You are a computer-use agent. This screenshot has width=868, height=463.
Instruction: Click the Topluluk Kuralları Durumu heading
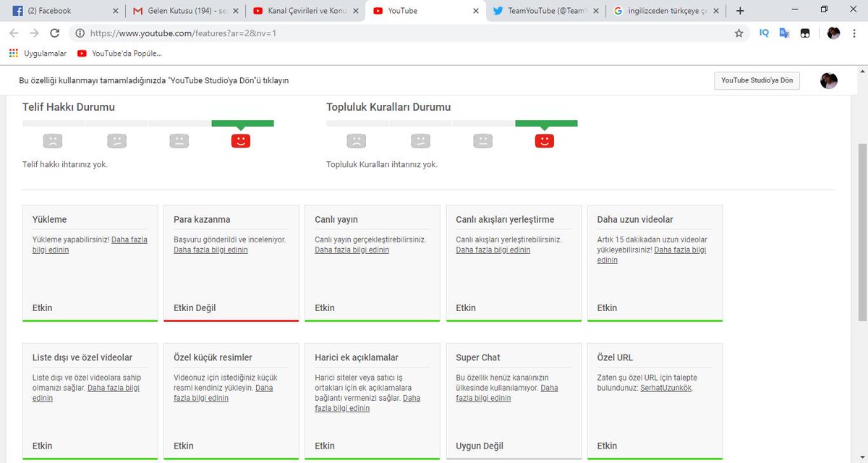pyautogui.click(x=388, y=107)
